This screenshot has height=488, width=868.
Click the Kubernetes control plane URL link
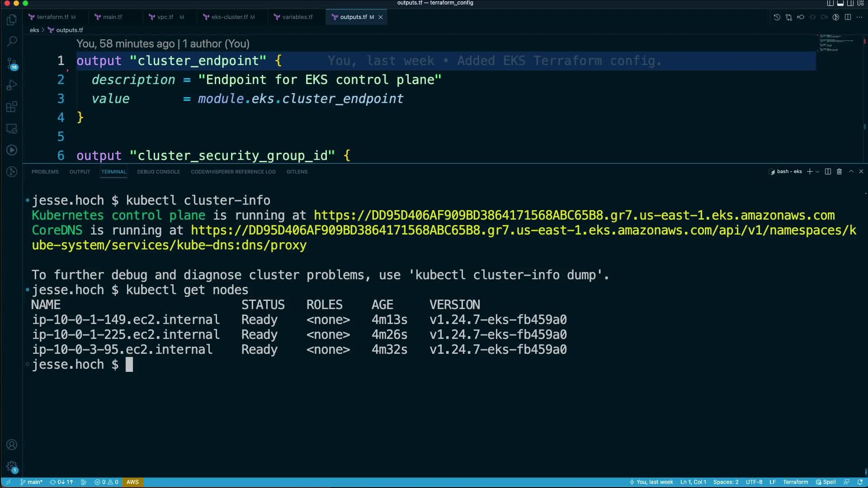[x=574, y=216]
